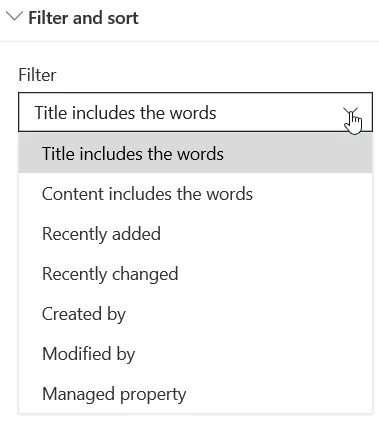The width and height of the screenshot is (379, 421).
Task: Pick Managed property from the dropdown
Action: point(195,394)
